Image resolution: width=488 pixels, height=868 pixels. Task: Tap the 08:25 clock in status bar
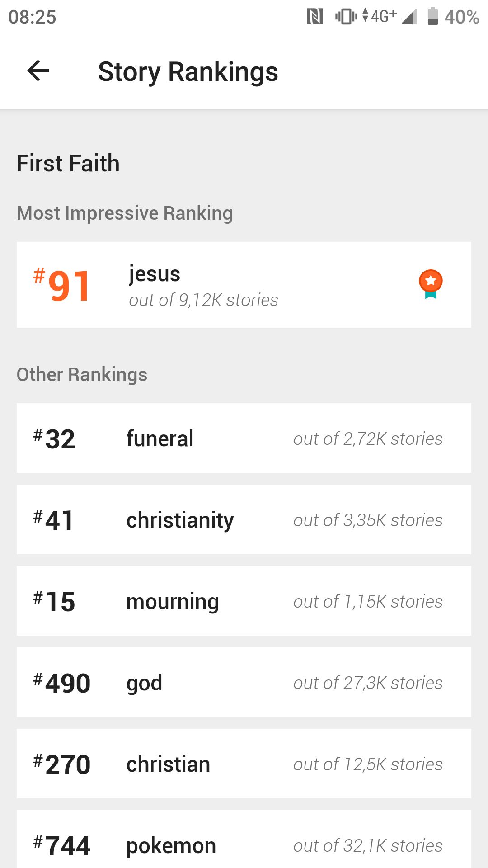33,17
